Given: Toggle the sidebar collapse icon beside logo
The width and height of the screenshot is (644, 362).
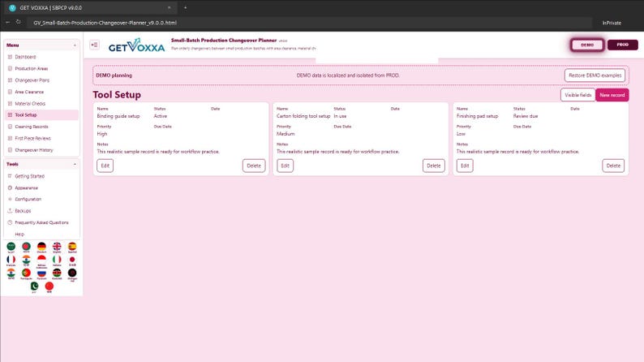Looking at the screenshot, I should (94, 45).
